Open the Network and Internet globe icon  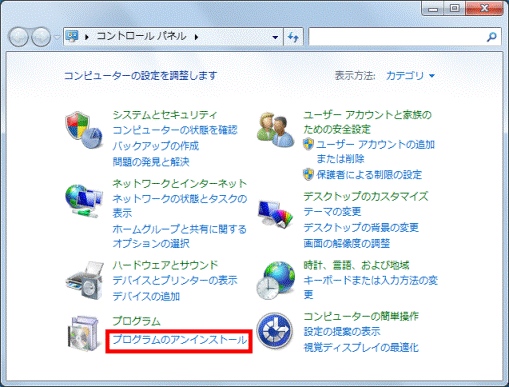click(84, 200)
